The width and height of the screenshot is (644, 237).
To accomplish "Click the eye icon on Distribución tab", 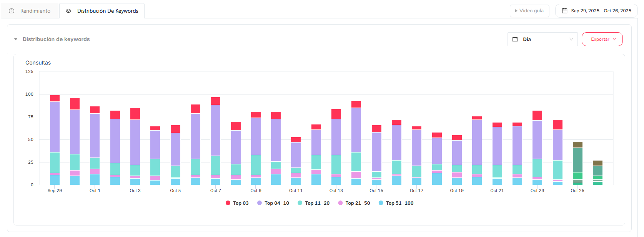I will [68, 11].
